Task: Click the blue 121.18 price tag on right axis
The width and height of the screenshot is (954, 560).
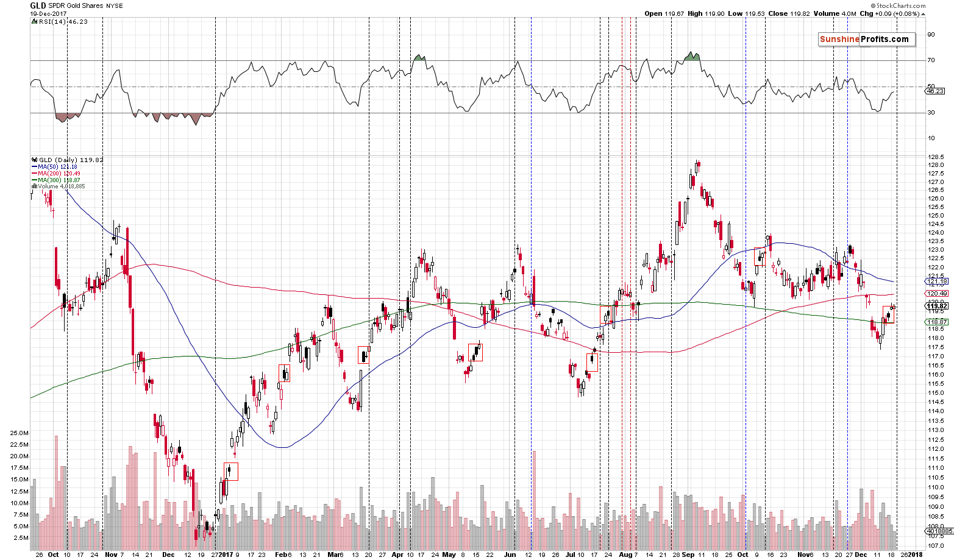Action: (936, 282)
